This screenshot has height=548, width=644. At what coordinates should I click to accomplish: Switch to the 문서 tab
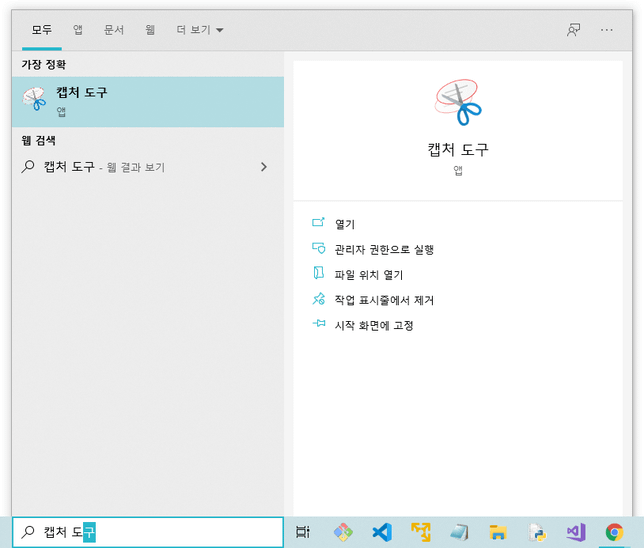point(113,30)
